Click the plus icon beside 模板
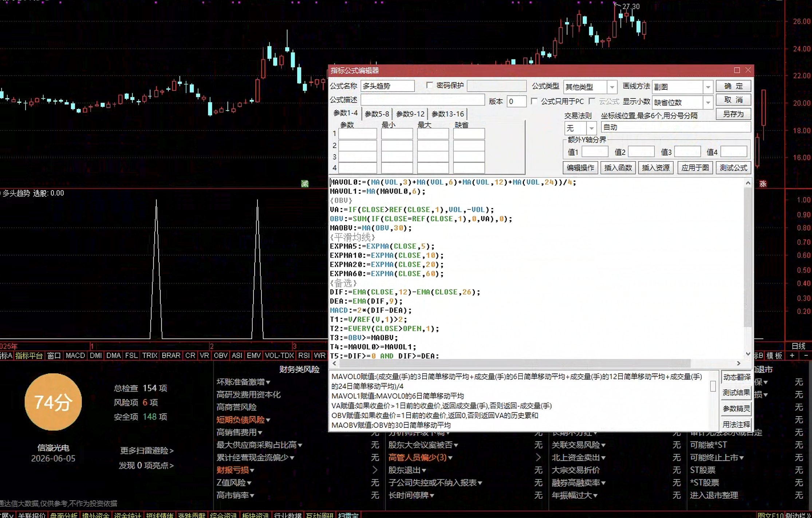The image size is (812, 518). (x=792, y=356)
